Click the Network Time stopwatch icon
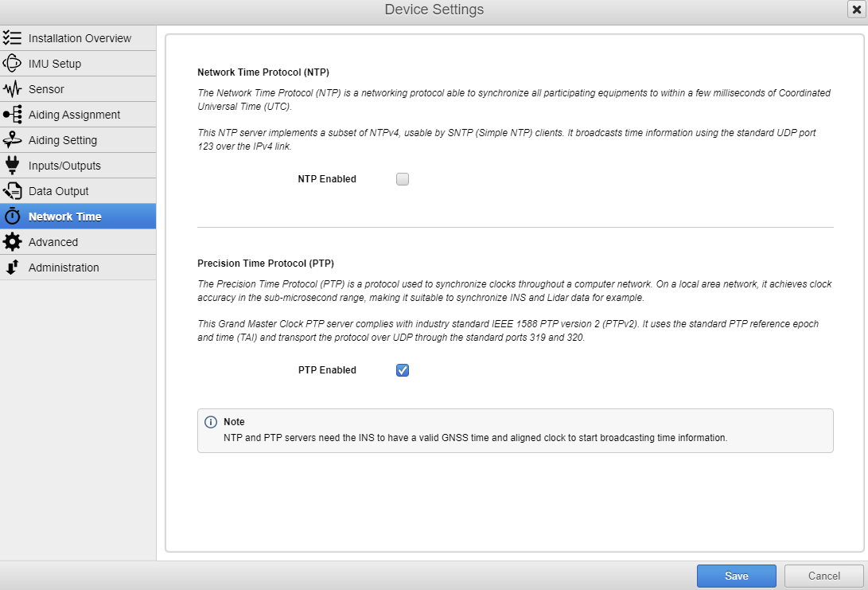Viewport: 868px width, 590px height. (12, 217)
